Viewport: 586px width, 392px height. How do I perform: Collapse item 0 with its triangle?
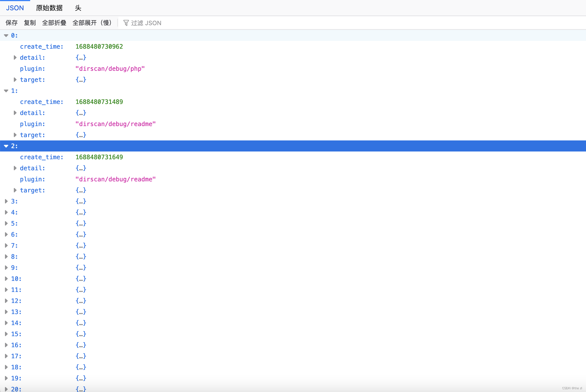click(x=6, y=36)
